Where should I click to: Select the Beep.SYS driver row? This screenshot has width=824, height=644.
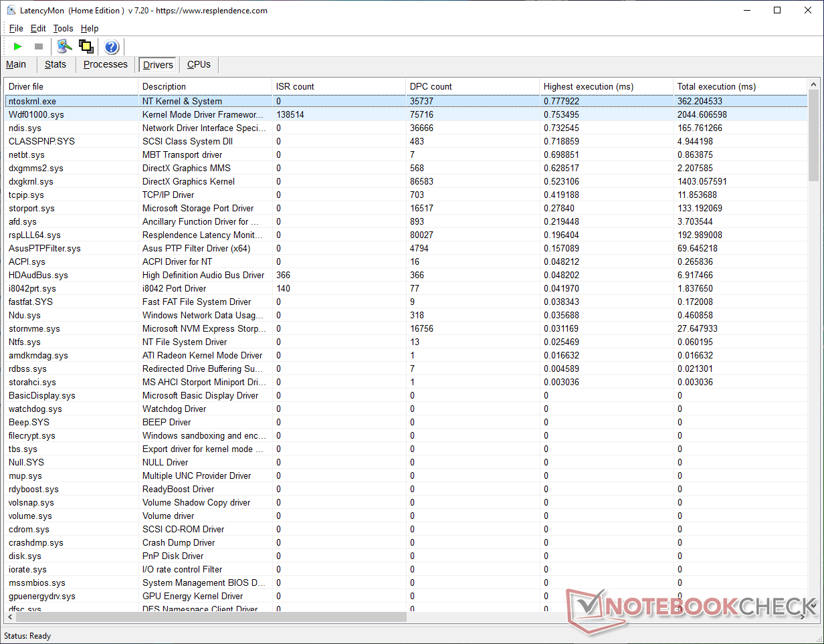(x=406, y=422)
